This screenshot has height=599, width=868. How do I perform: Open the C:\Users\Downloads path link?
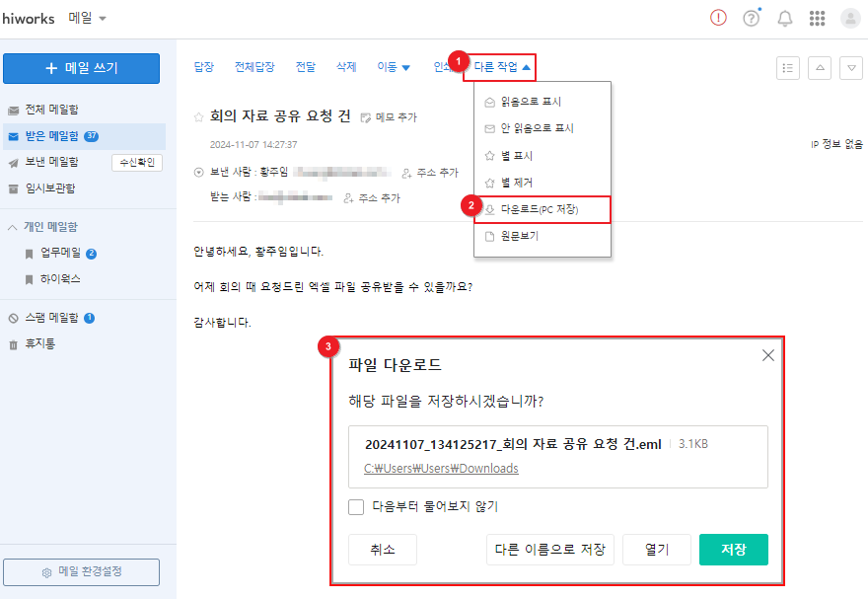pos(441,468)
